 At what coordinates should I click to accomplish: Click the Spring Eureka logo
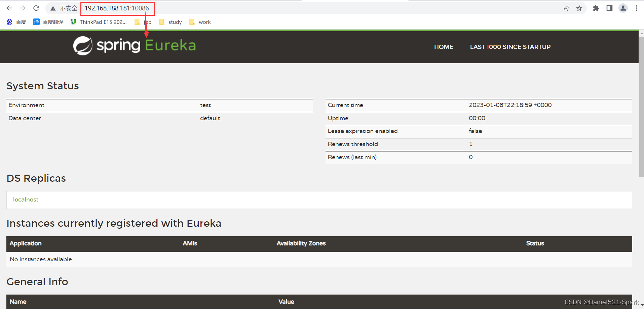(135, 46)
